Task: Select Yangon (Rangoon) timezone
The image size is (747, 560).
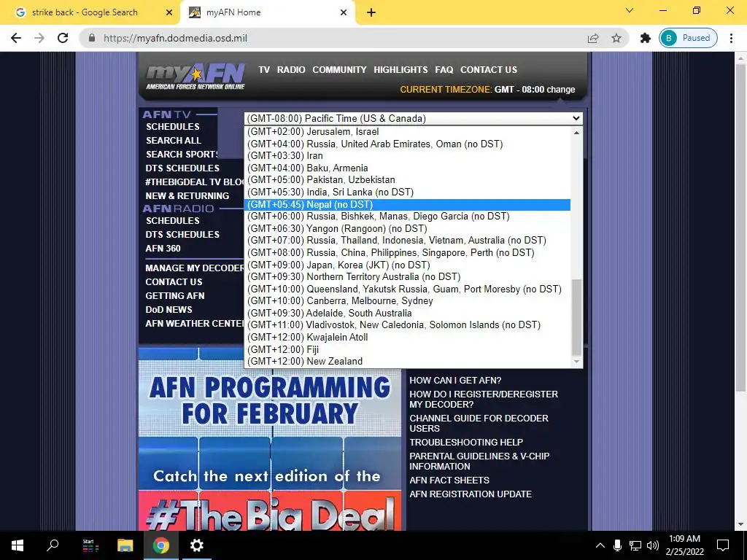Action: [407, 228]
